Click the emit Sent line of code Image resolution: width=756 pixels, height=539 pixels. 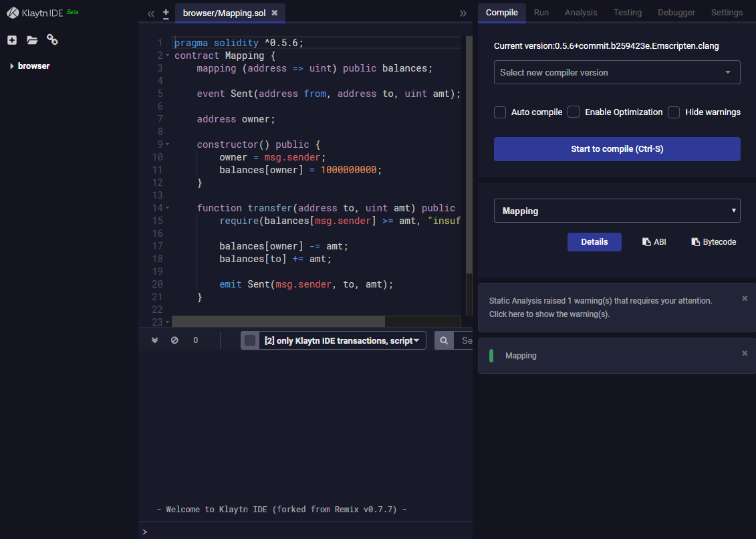tap(306, 284)
